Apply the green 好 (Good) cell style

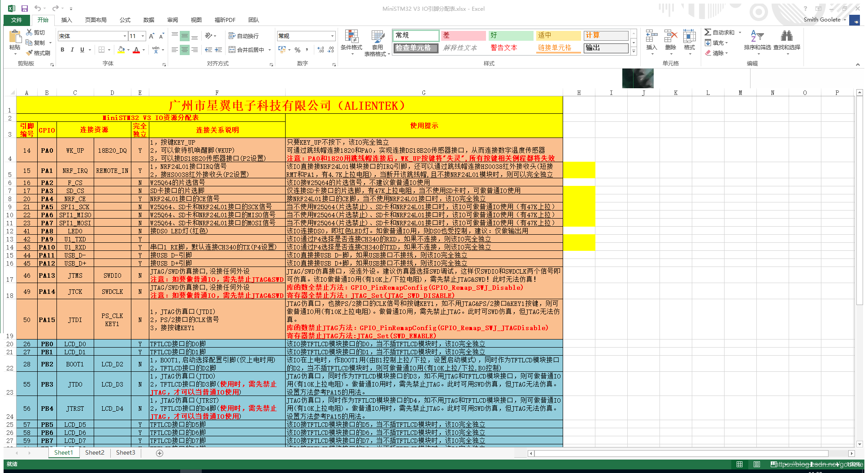coord(511,35)
